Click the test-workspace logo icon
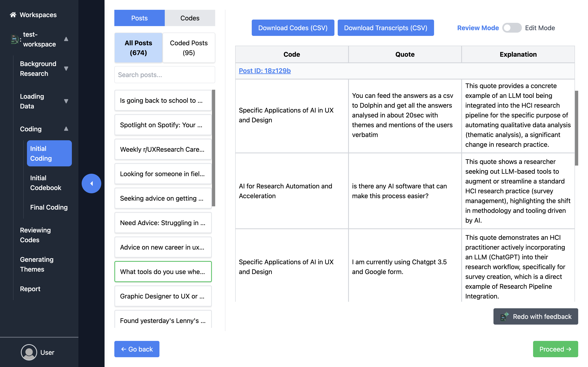 pos(14,39)
